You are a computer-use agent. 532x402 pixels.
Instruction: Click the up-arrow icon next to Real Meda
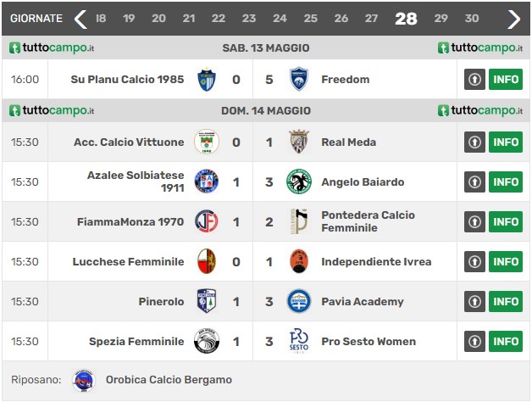(x=474, y=142)
